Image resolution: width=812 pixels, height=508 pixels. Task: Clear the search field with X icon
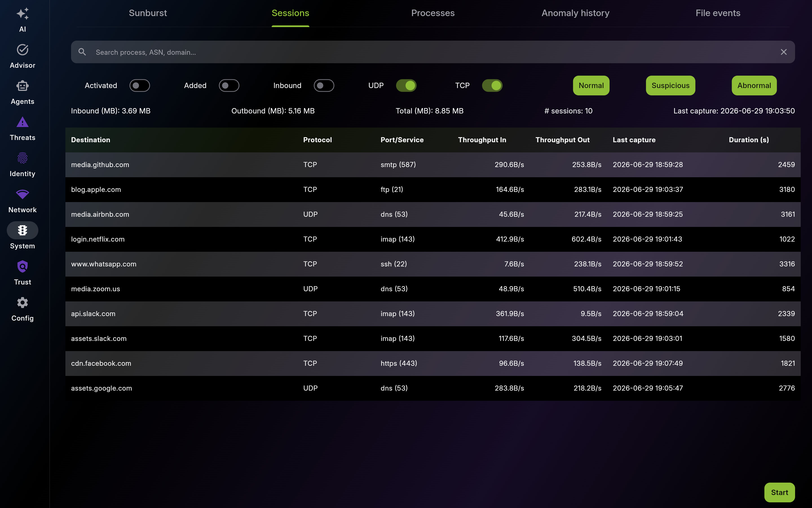pyautogui.click(x=784, y=52)
